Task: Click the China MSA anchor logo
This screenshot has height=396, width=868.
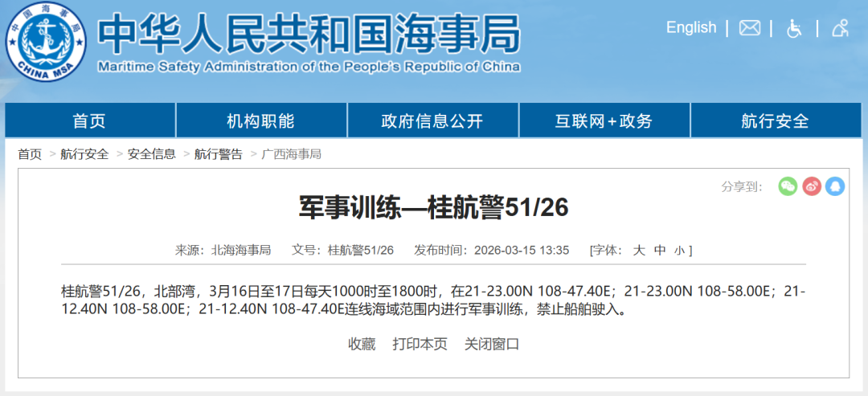Action: point(46,39)
